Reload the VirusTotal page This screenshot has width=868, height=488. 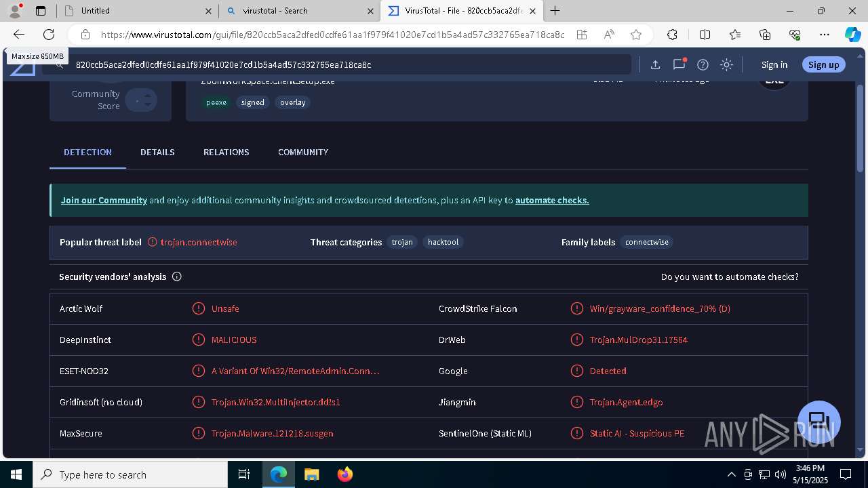point(49,35)
